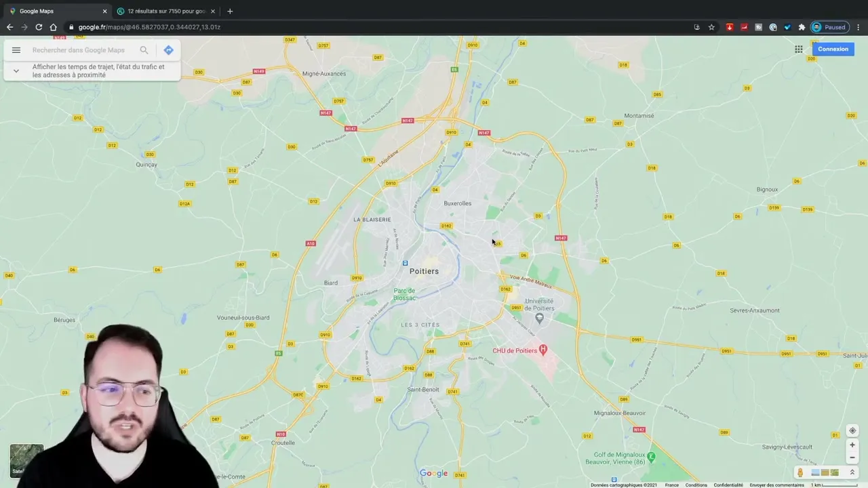
Task: Select the directions icon beside the search bar
Action: point(168,49)
